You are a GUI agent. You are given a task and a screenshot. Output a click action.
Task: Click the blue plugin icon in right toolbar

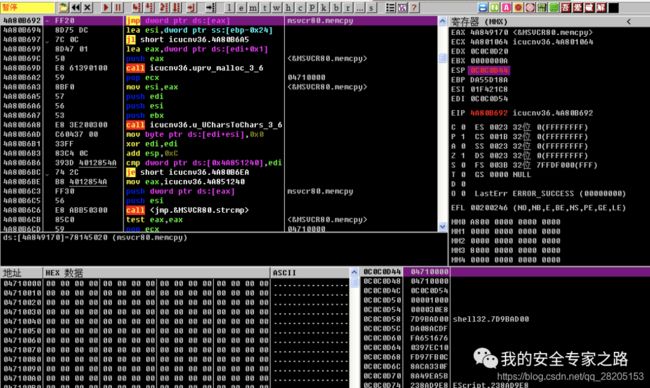[483, 7]
